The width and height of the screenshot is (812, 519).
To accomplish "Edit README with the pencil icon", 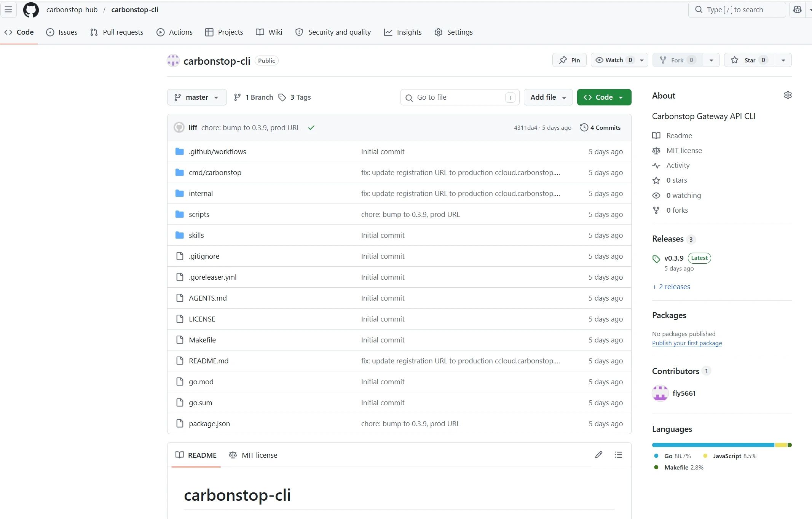I will coord(599,455).
